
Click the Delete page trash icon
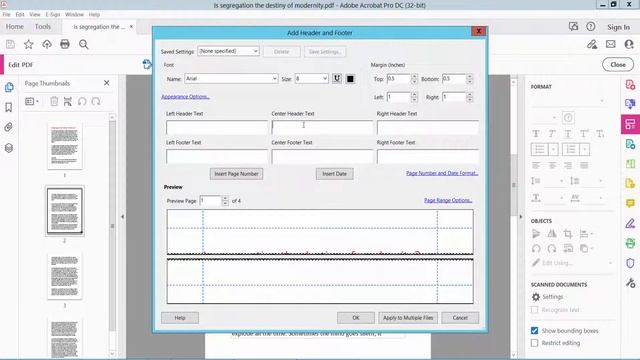point(54,101)
